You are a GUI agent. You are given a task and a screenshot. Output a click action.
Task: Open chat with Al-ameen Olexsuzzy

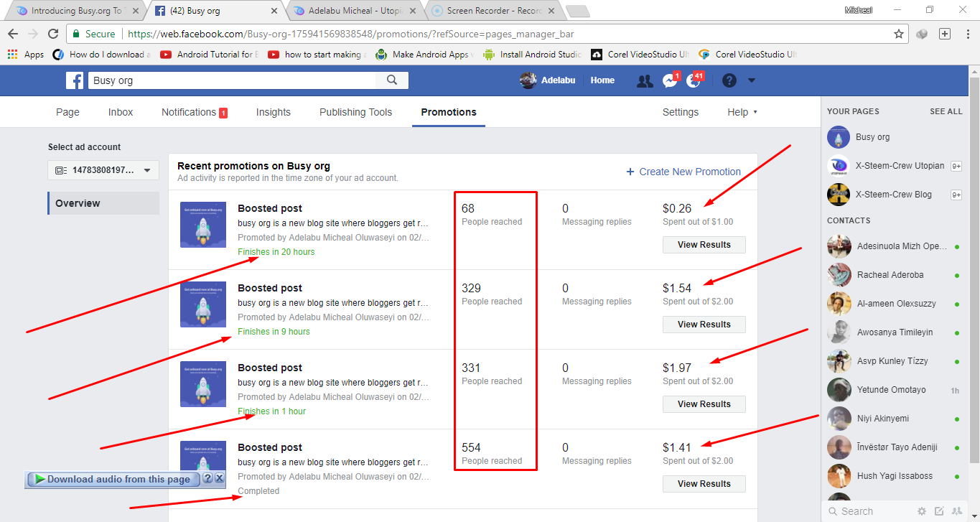click(895, 304)
